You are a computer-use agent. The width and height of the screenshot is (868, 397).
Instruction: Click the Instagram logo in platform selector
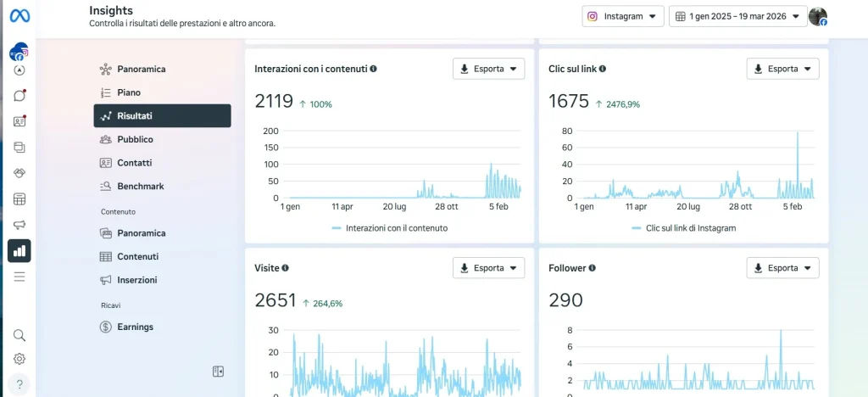(x=593, y=17)
